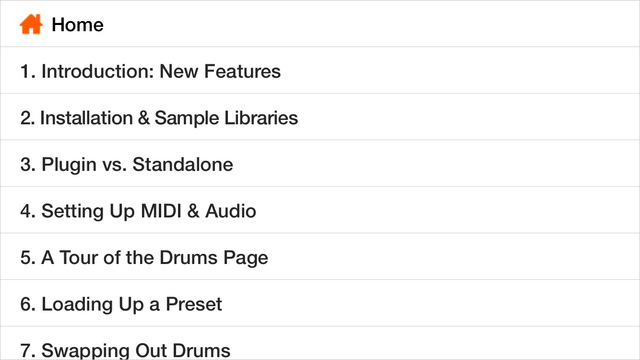The image size is (640, 360).
Task: Click the word Standalone in chapter 3
Action: (183, 164)
